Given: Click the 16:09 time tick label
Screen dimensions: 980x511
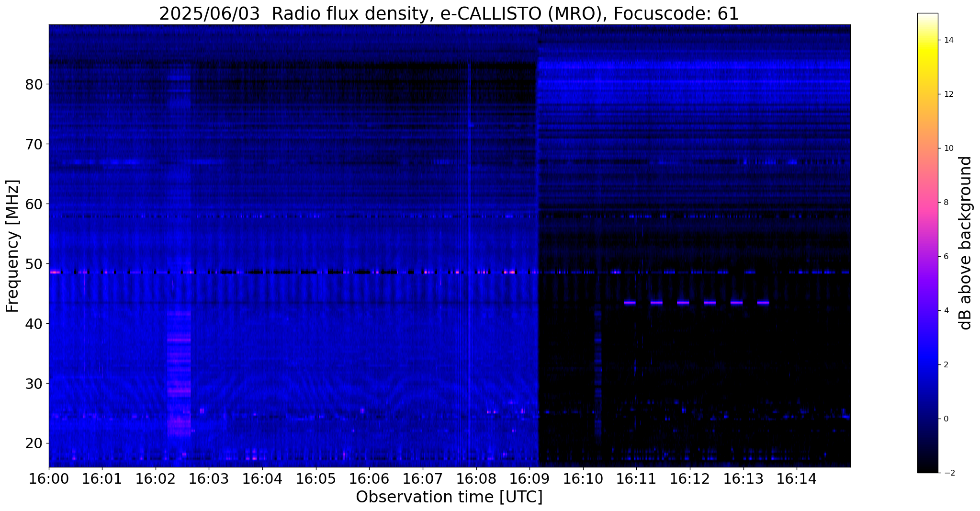Looking at the screenshot, I should click(x=529, y=478).
